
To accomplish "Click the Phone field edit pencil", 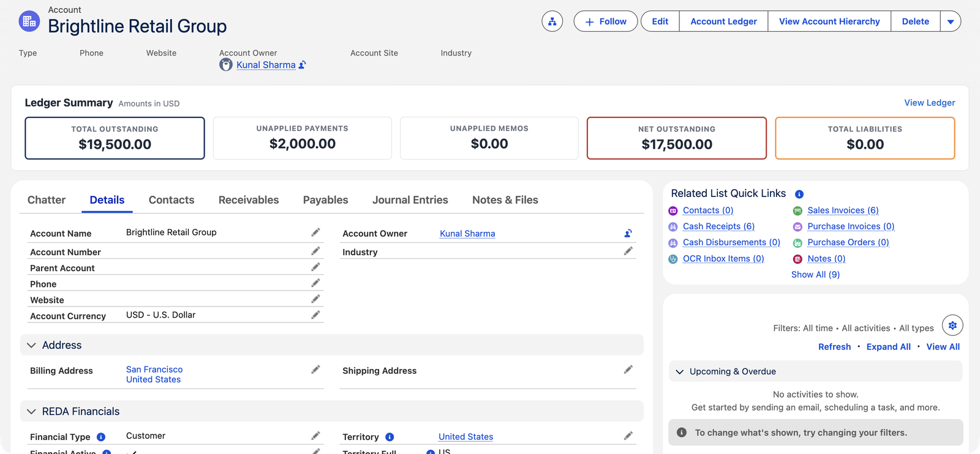I will 315,283.
